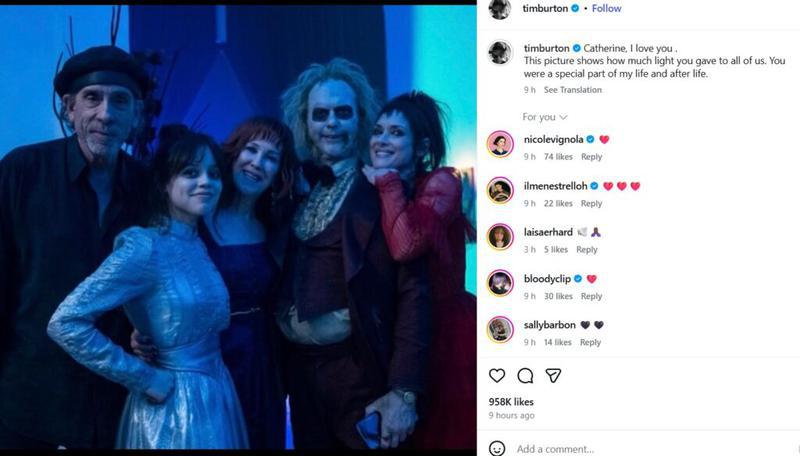This screenshot has height=456, width=800.
Task: Share post with paper plane icon
Action: [553, 376]
